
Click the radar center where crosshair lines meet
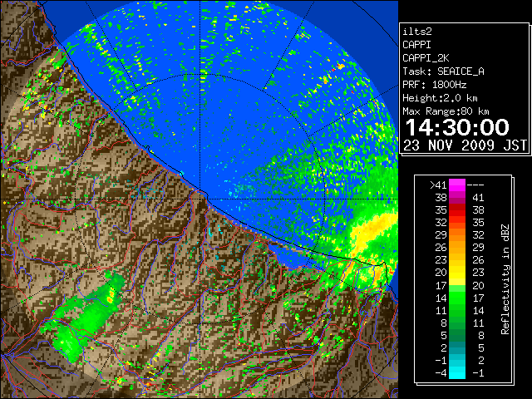pos(200,199)
